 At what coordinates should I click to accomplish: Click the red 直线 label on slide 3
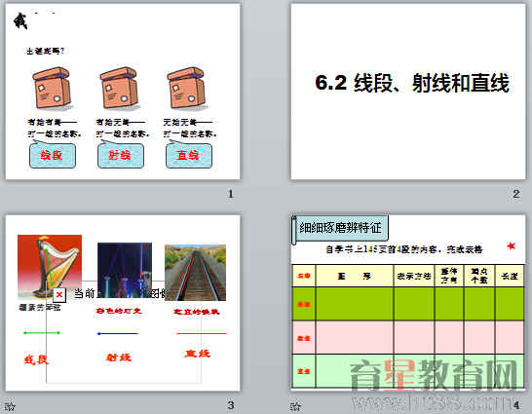click(x=198, y=354)
